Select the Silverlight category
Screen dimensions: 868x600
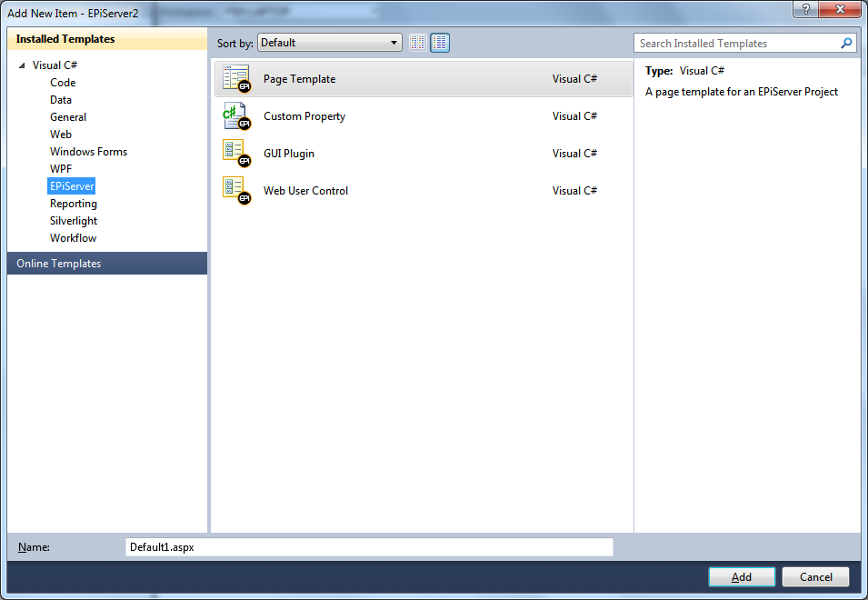[x=74, y=221]
